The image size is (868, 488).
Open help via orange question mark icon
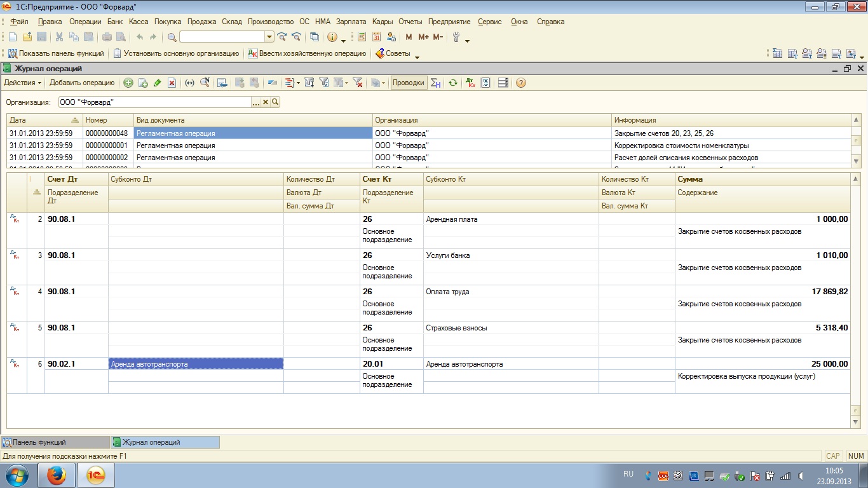pyautogui.click(x=521, y=83)
